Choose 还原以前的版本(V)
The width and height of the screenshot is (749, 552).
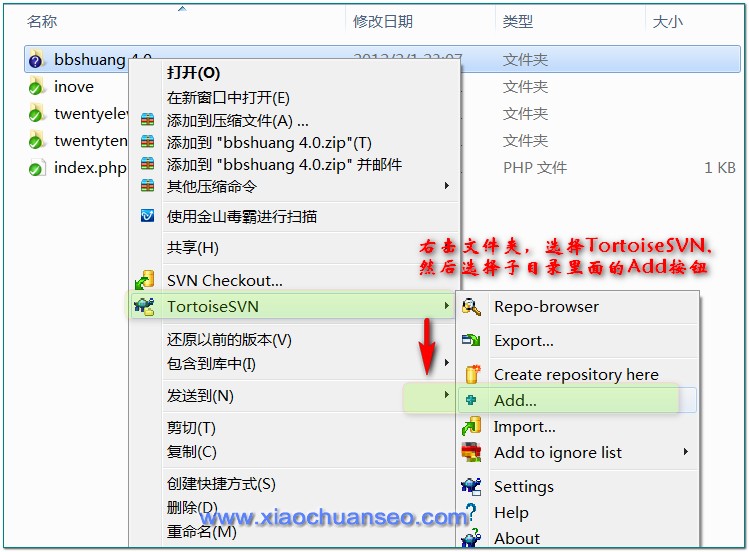[x=229, y=340]
